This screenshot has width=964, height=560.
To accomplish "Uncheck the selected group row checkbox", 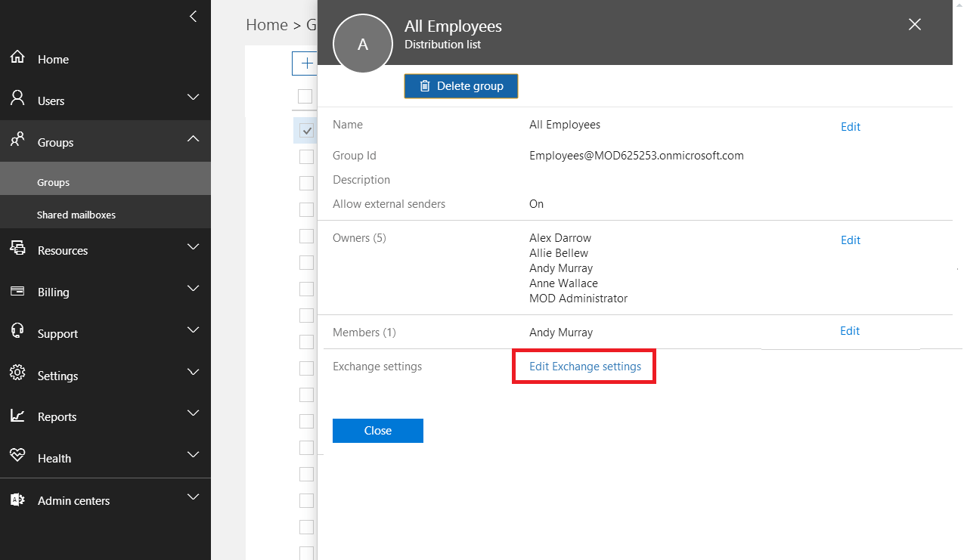I will [x=306, y=130].
